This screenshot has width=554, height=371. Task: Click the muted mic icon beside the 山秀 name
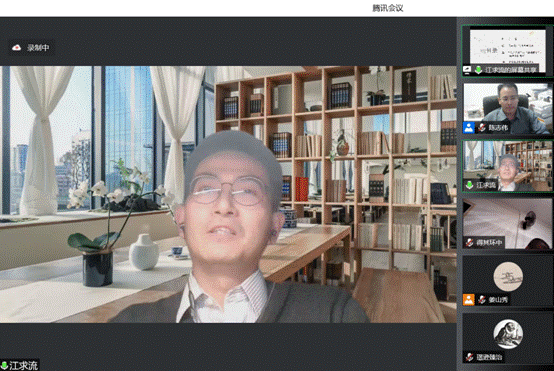coord(482,300)
